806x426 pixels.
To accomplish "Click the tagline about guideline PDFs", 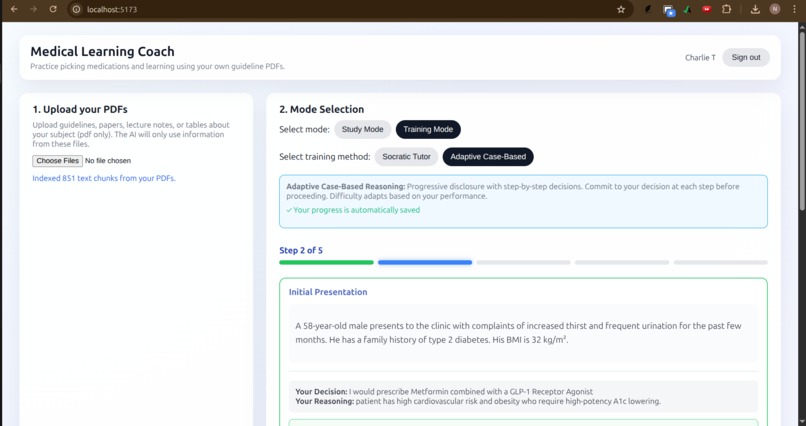I will click(x=157, y=66).
